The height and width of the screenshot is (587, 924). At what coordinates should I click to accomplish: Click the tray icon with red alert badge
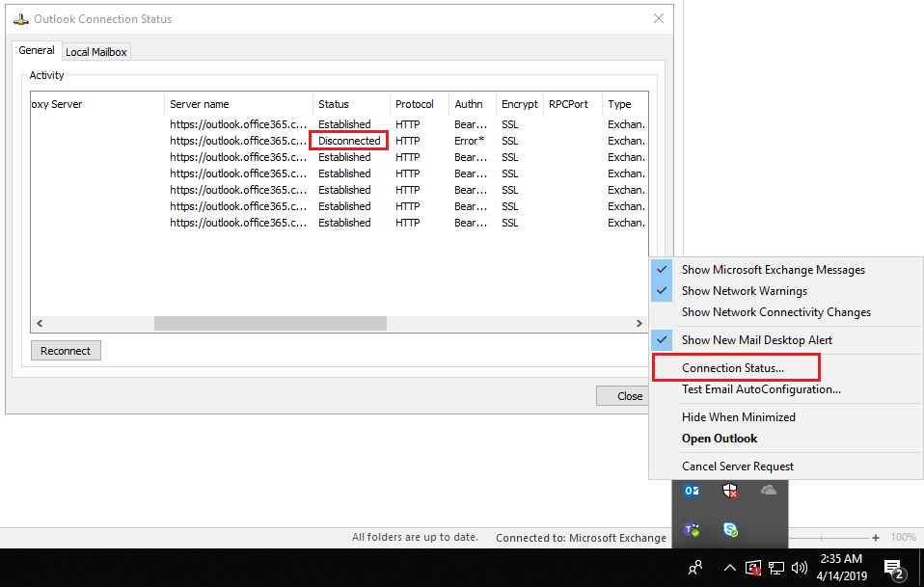[x=753, y=568]
